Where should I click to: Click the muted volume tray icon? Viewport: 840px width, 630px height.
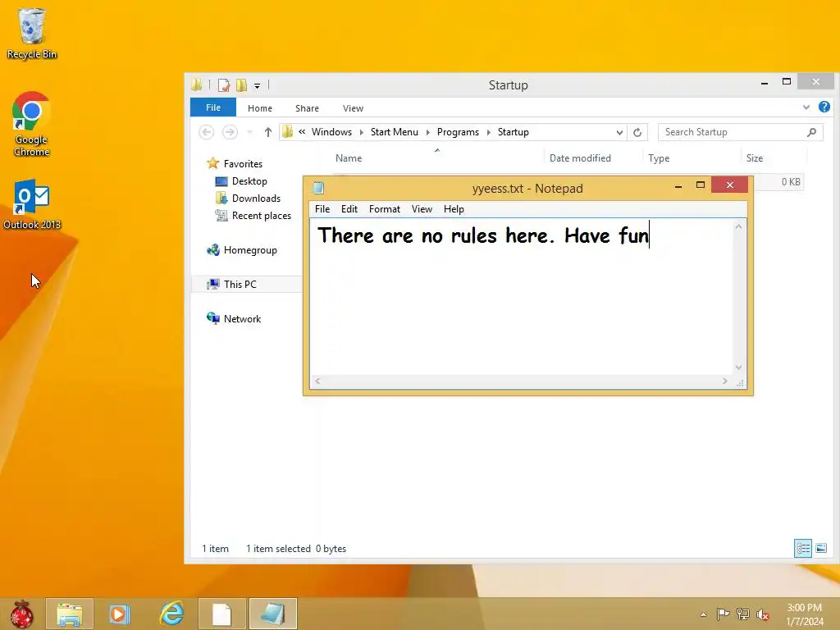tap(763, 614)
